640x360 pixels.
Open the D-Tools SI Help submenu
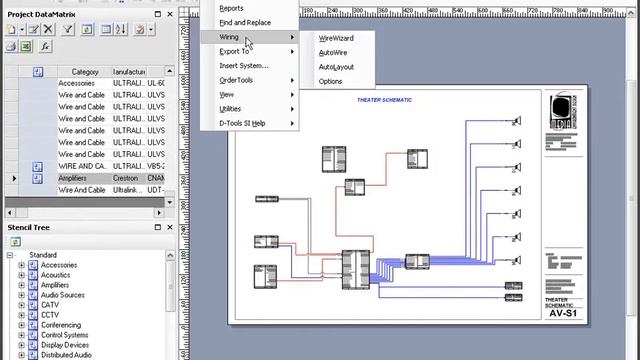click(249, 123)
